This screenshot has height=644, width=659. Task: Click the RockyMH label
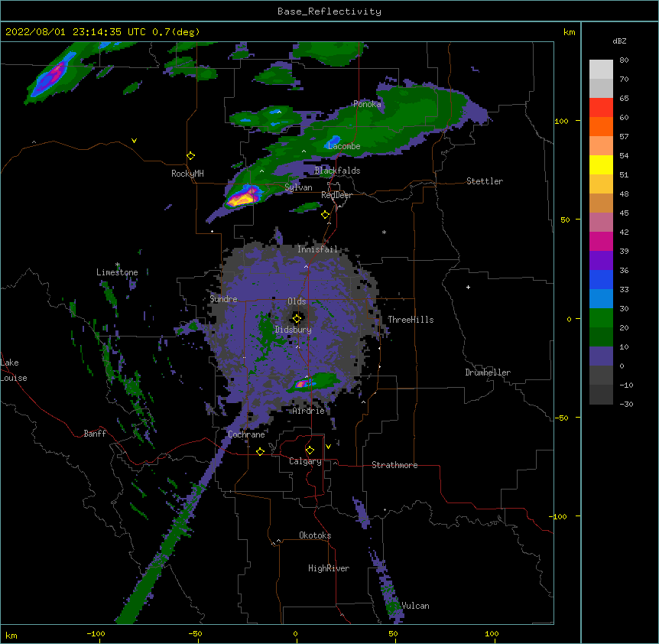pyautogui.click(x=187, y=174)
